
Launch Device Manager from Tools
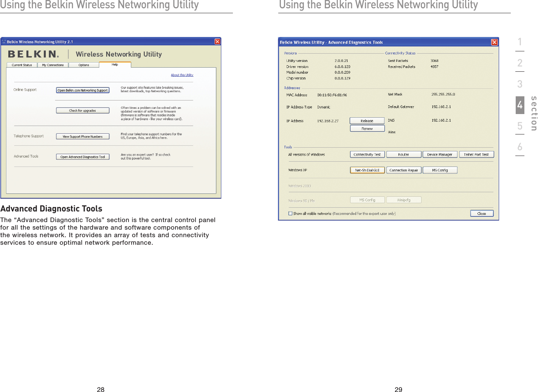tap(440, 154)
